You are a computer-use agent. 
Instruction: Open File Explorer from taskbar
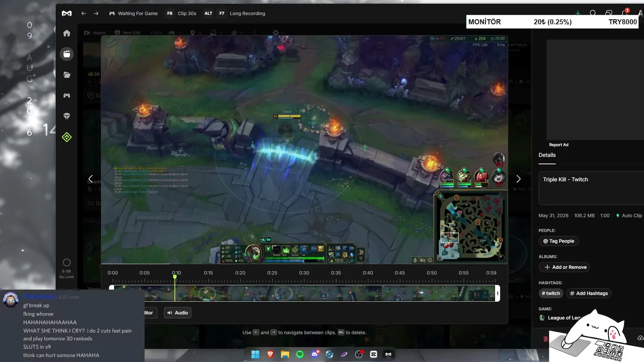285,354
